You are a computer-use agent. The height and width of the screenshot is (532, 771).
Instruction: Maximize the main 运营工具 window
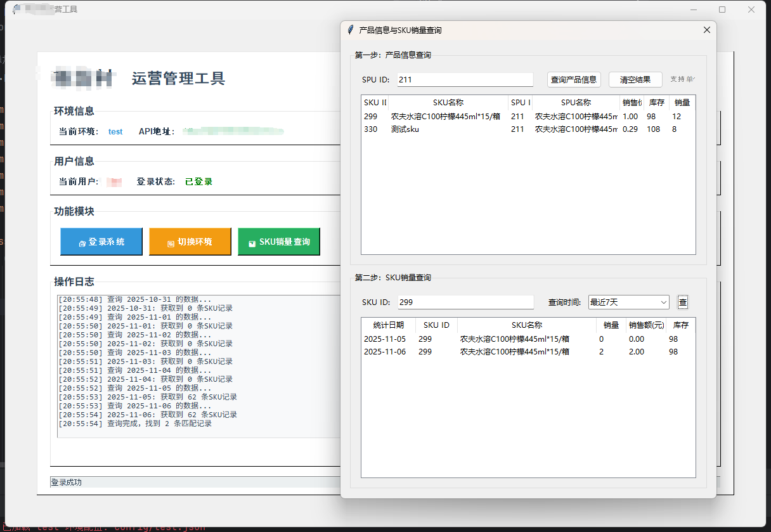click(x=722, y=10)
